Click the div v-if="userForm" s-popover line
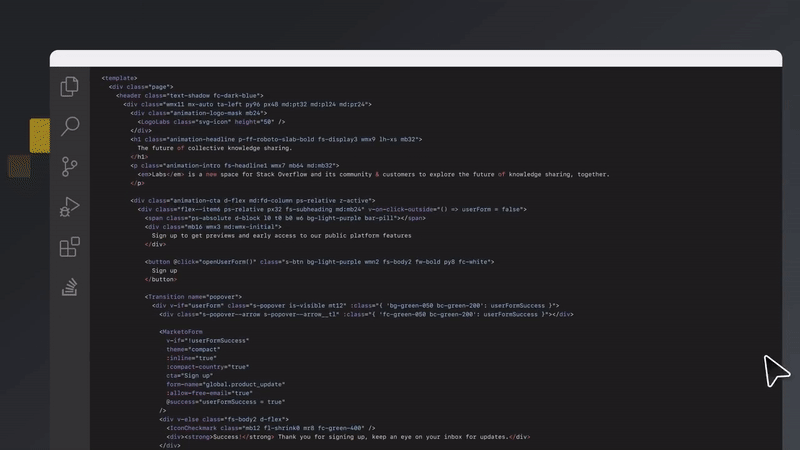This screenshot has width=800, height=450. (356, 306)
